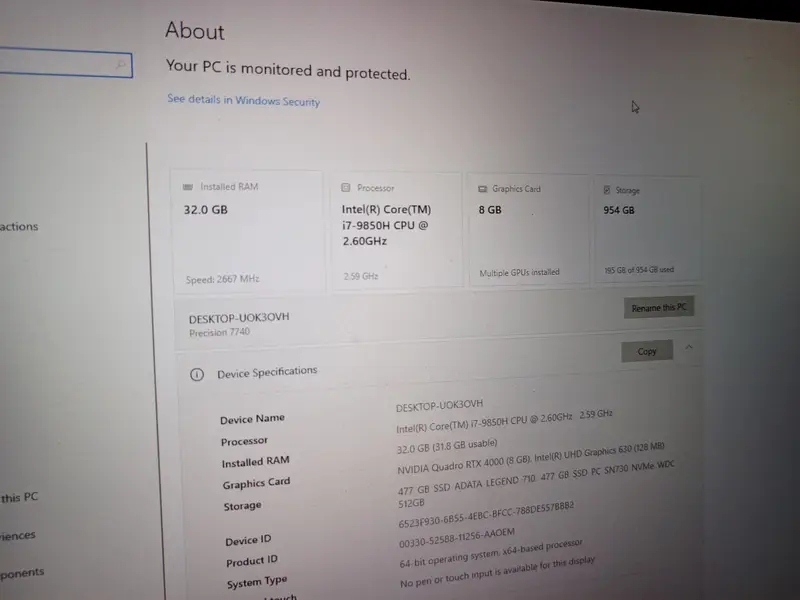Screen dimensions: 800x600
Task: Focus the settings search input field
Action: tap(66, 63)
